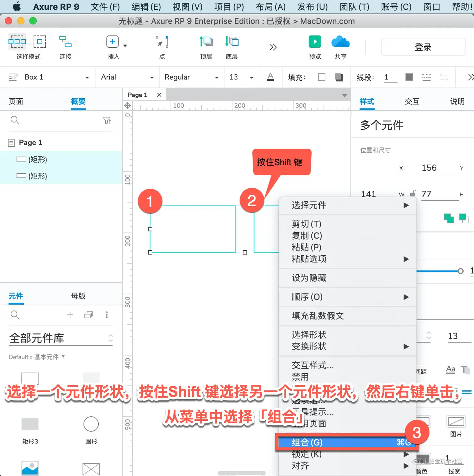This screenshot has width=474, height=476.
Task: Expand the 选择元件 submenu
Action: pyautogui.click(x=406, y=205)
